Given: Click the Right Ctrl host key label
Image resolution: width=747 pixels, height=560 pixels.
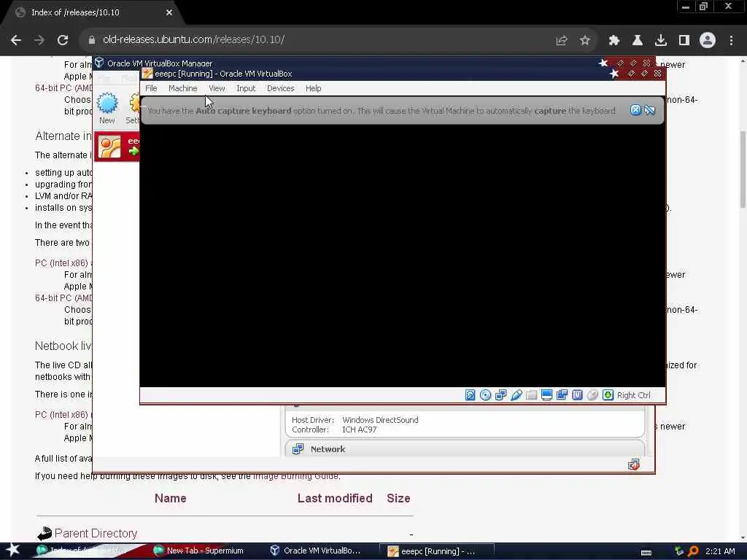Looking at the screenshot, I should point(633,395).
